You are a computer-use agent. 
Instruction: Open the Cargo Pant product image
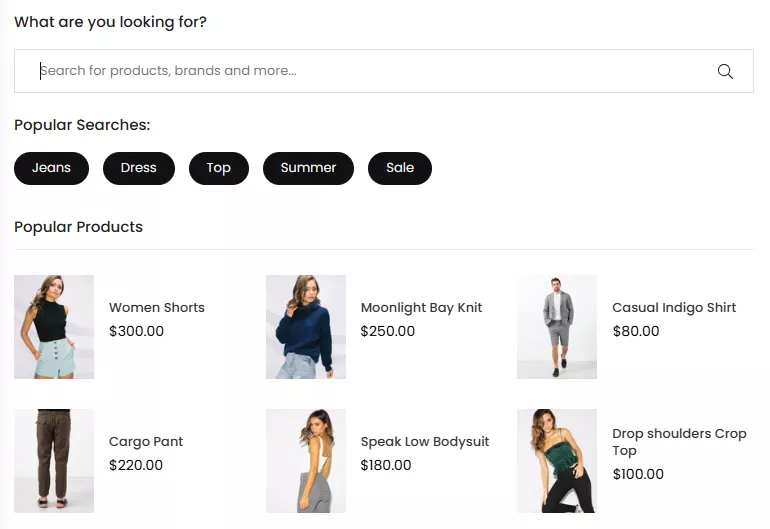[x=54, y=461]
